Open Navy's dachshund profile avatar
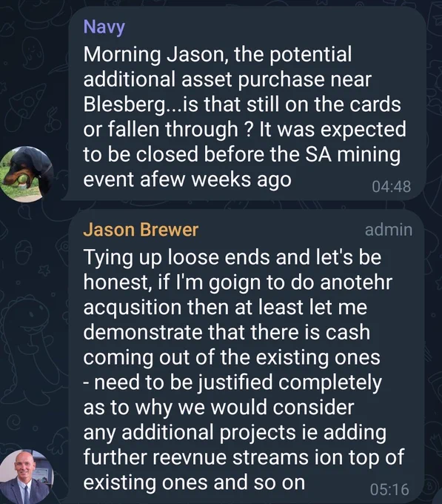This screenshot has width=442, height=504. point(27,174)
